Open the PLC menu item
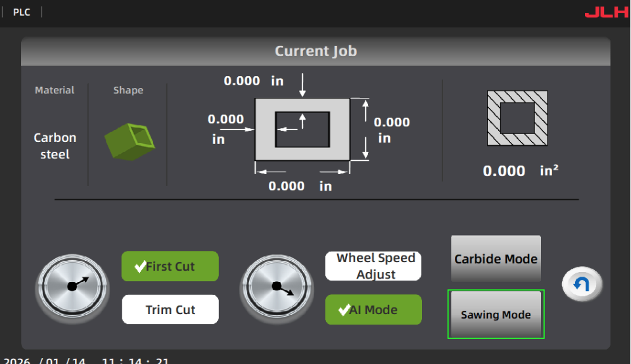The image size is (631, 364). (x=22, y=12)
